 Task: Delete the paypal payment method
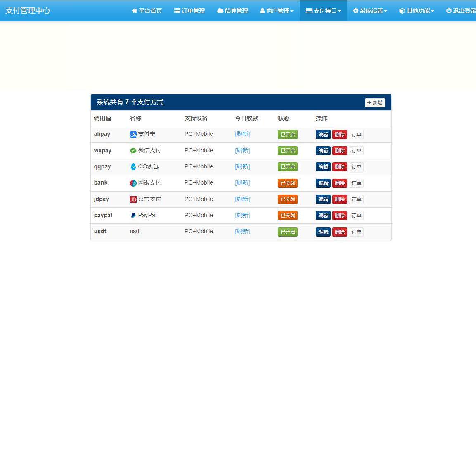click(339, 215)
